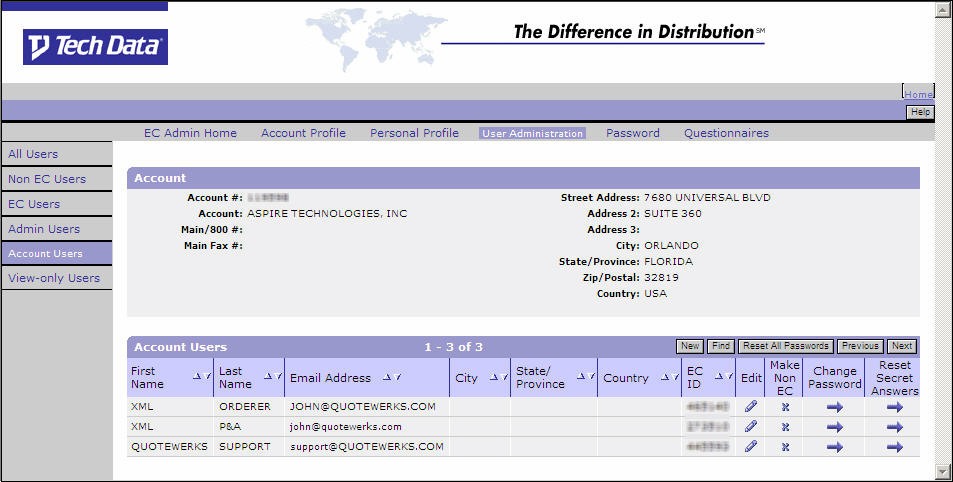Sort City column ascending
This screenshot has height=482, width=953.
494,377
